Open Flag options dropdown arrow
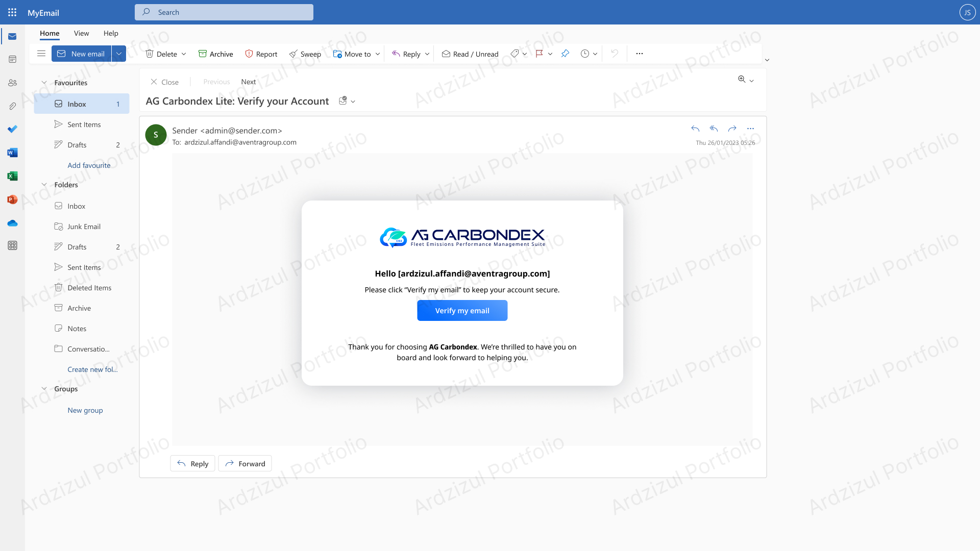 click(x=550, y=54)
